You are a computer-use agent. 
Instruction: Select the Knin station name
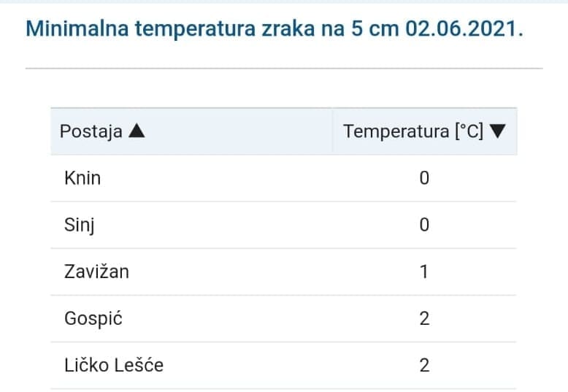coord(82,178)
